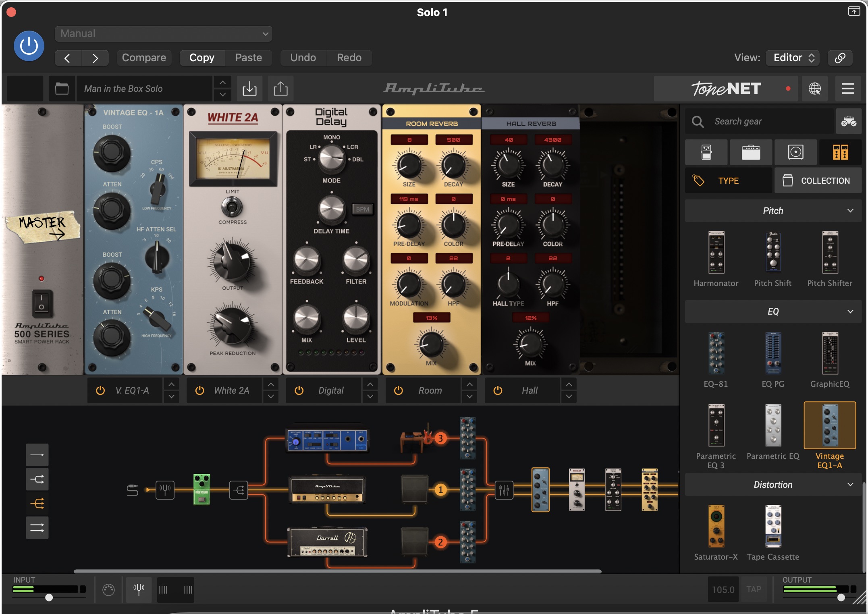This screenshot has height=614, width=868.
Task: Choose the three-amp parallel routing icon
Action: tap(37, 503)
